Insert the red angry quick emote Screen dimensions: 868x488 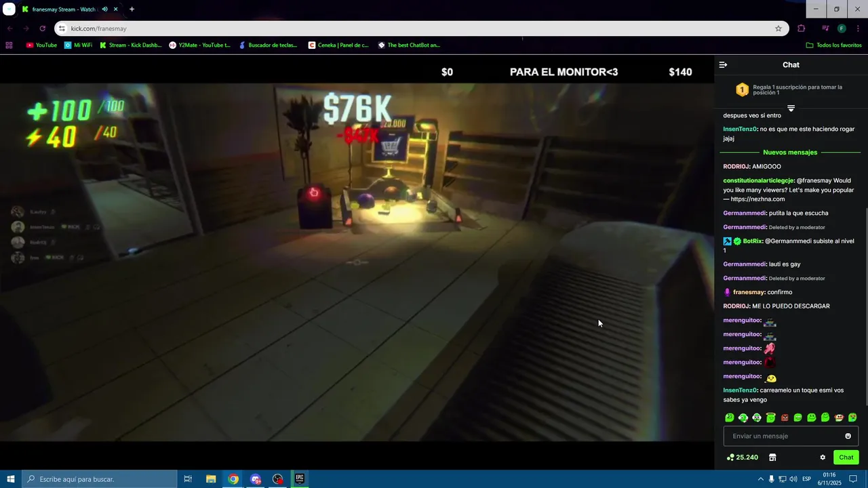(x=785, y=418)
